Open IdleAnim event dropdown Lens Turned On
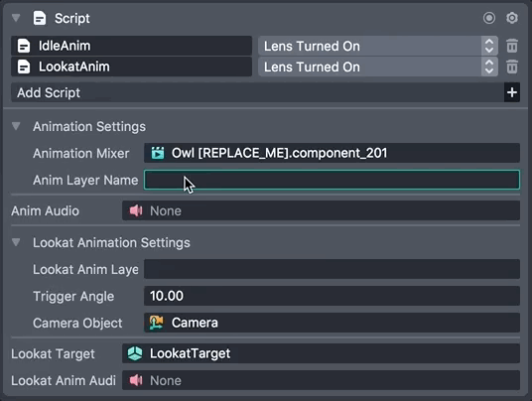The width and height of the screenshot is (532, 401). [377, 46]
